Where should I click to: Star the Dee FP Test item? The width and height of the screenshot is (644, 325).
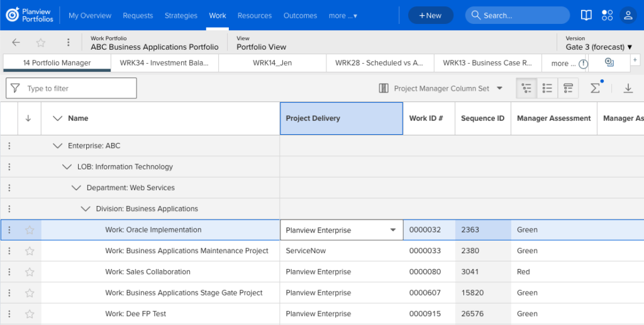click(30, 314)
